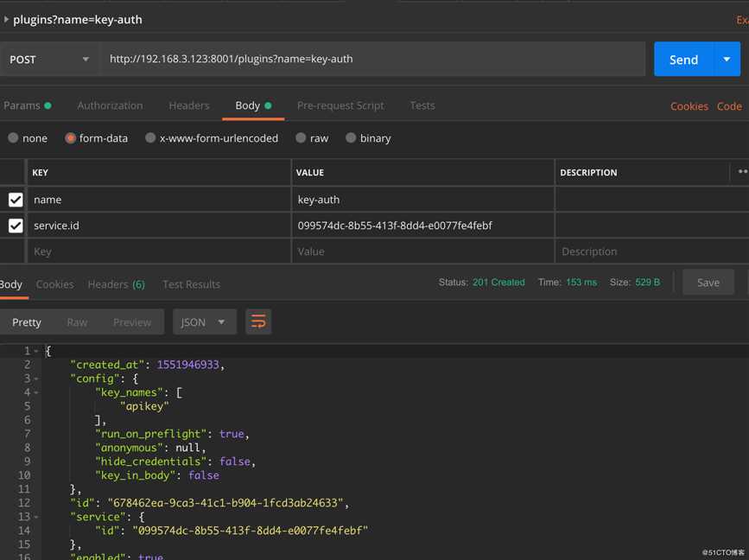Expand the plugins?name=key-auth request title triangle
This screenshot has height=560, width=749.
coord(6,20)
